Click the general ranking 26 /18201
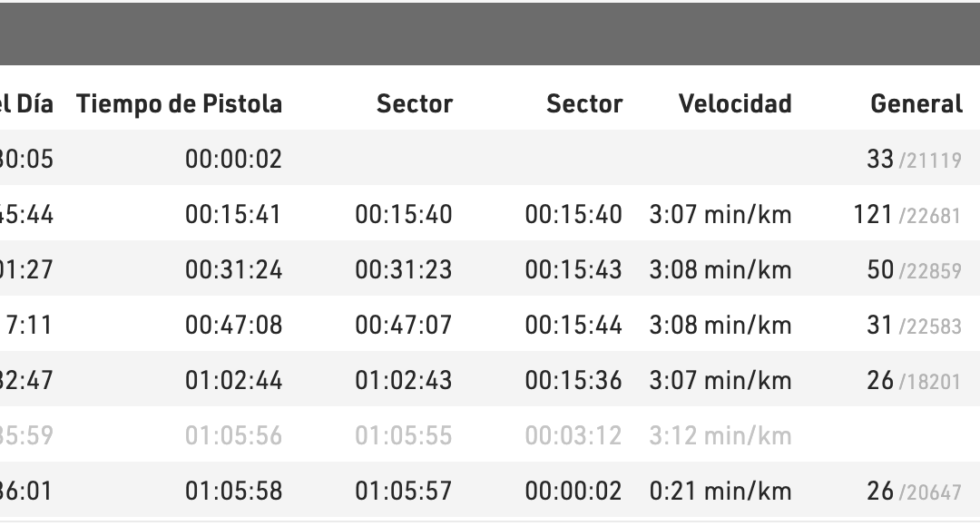Image resolution: width=980 pixels, height=526 pixels. [x=913, y=381]
